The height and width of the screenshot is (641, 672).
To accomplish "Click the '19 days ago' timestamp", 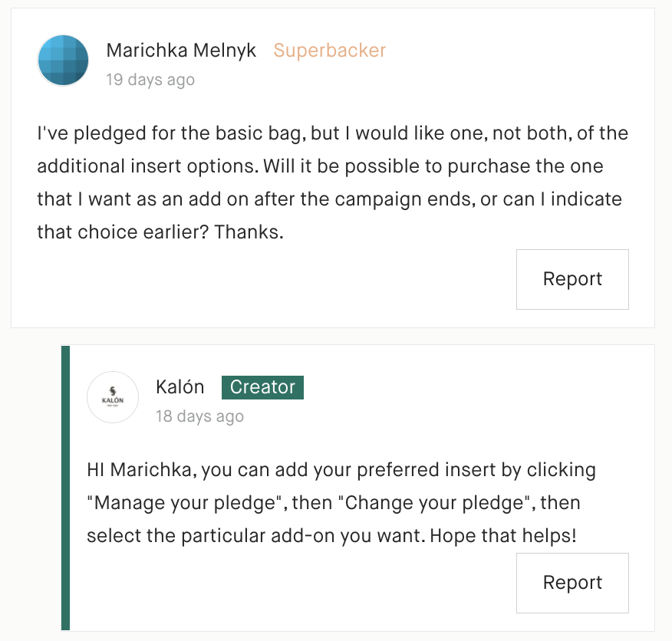I will [150, 80].
